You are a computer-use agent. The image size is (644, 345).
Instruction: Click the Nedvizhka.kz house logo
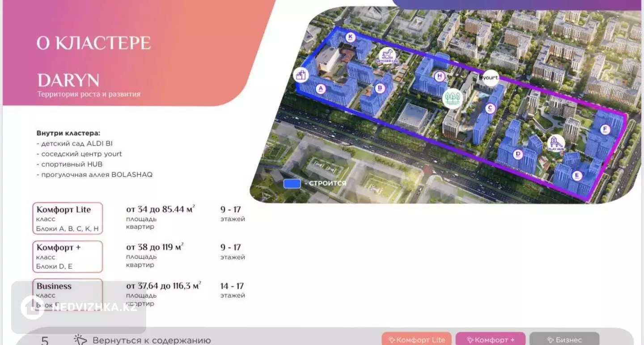(32, 307)
